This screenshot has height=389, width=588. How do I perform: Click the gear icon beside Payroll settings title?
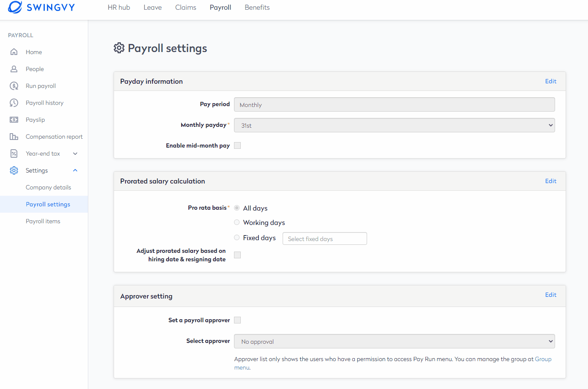119,48
